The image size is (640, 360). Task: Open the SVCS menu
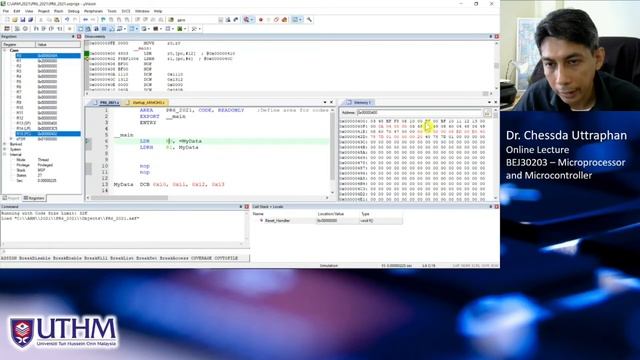click(x=126, y=11)
